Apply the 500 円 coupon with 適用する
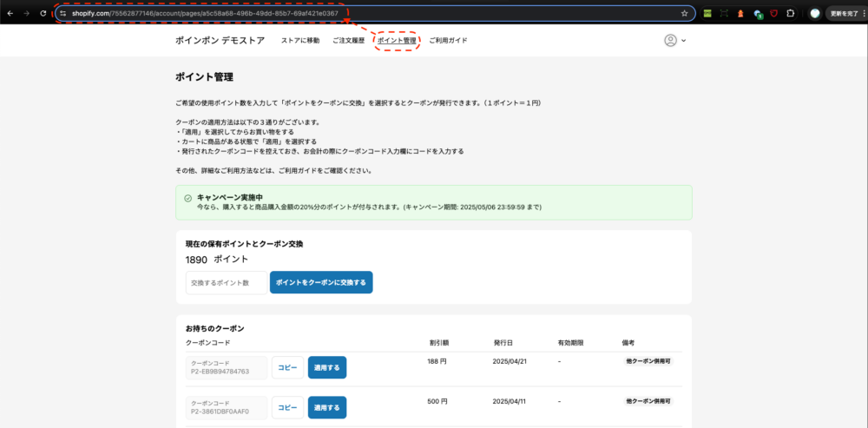Viewport: 868px width, 428px height. (326, 407)
